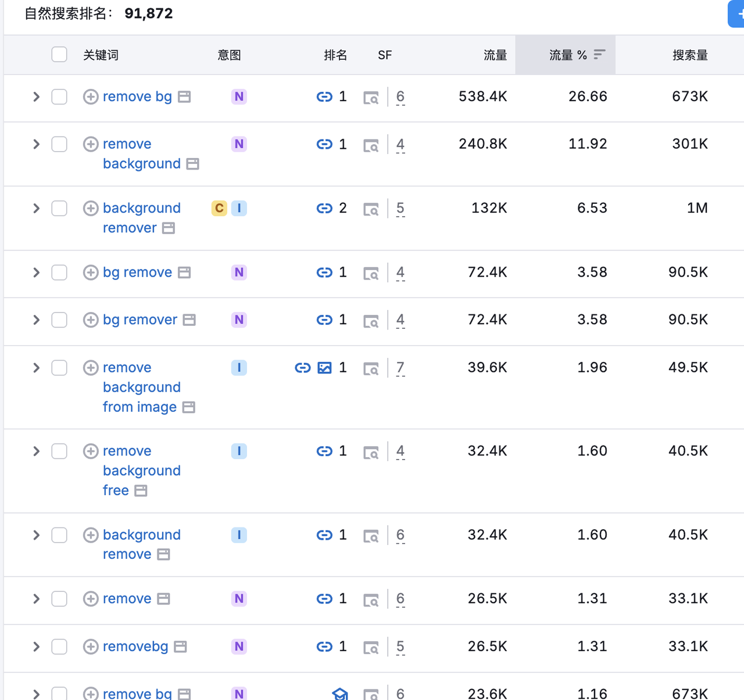This screenshot has width=744, height=700.
Task: Expand row for 'remove background from image'
Action: [36, 368]
